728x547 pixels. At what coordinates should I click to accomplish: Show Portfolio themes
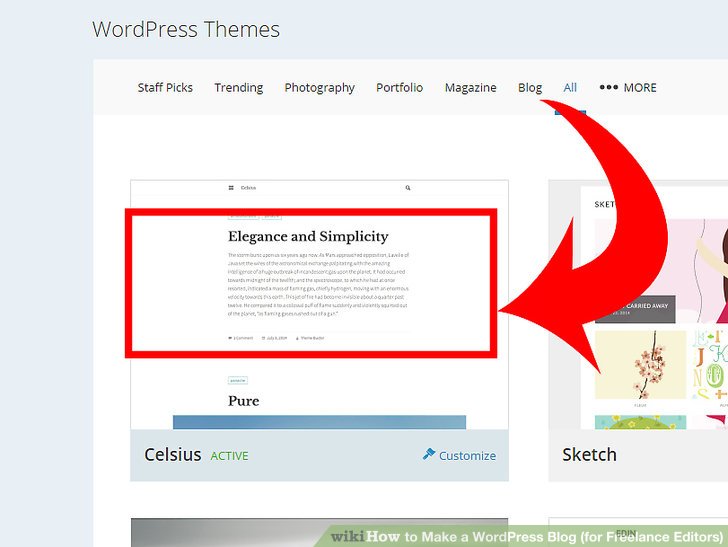click(x=399, y=87)
